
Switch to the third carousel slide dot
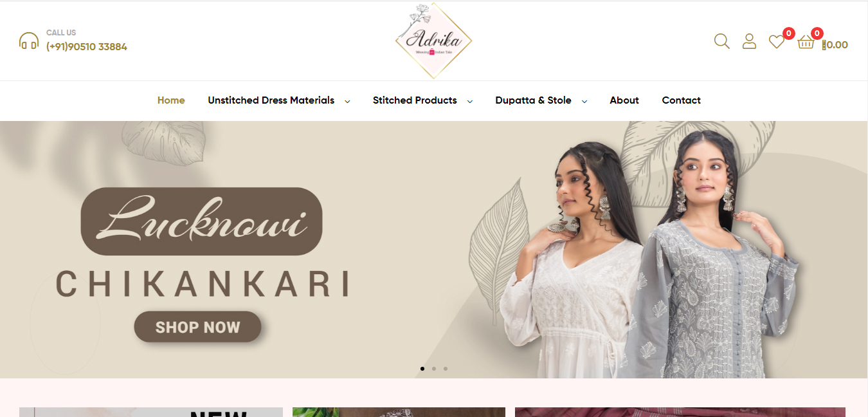pyautogui.click(x=446, y=369)
